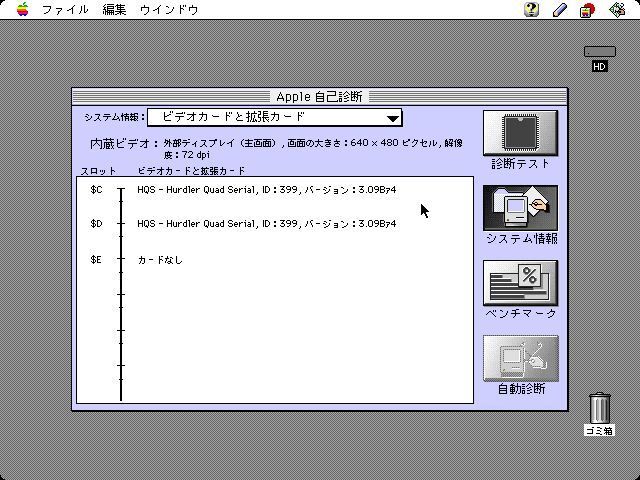Viewport: 640px width, 480px height.
Task: Click the システム情報 label under computer icon
Action: point(522,238)
